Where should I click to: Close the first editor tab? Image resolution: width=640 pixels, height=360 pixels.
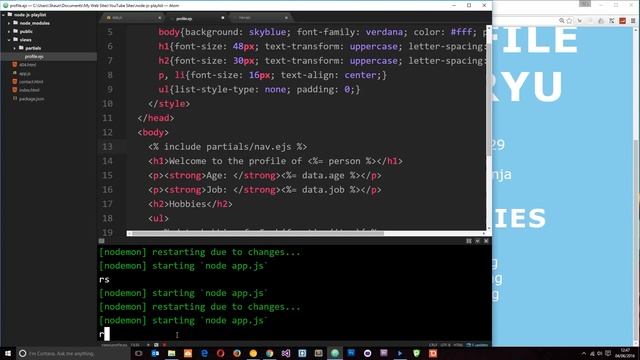(x=160, y=18)
